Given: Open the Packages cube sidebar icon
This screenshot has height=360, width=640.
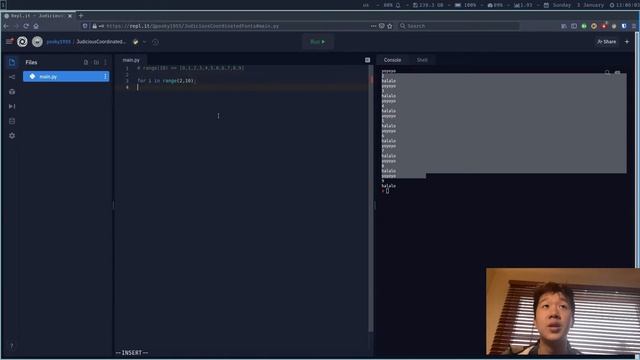Looking at the screenshot, I should click(12, 91).
